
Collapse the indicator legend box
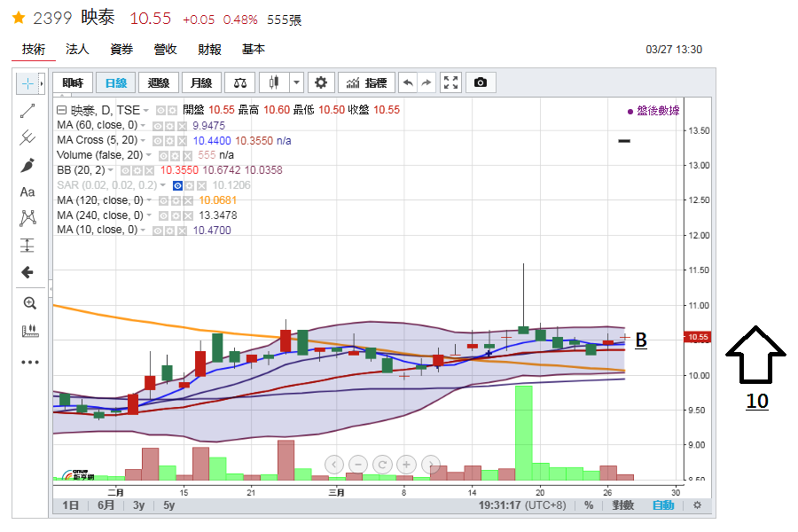click(61, 110)
